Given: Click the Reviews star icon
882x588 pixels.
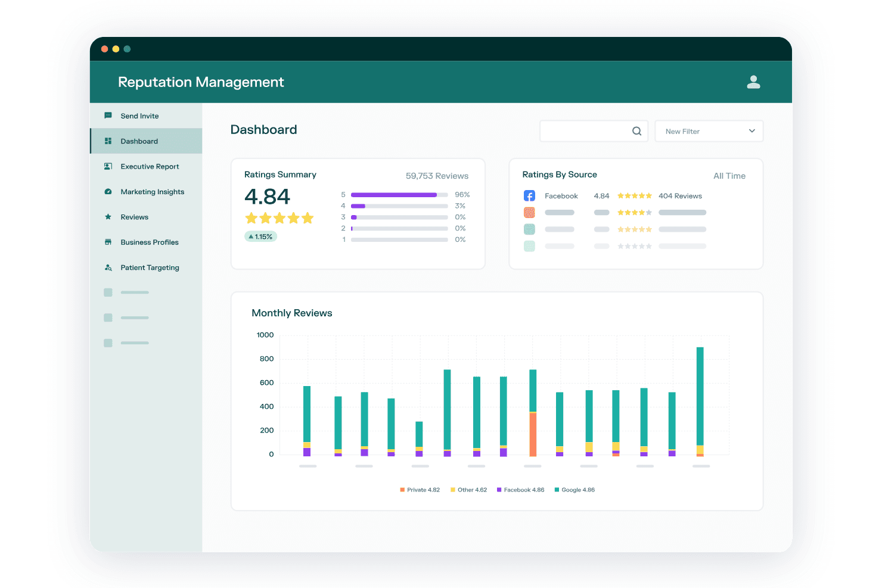Looking at the screenshot, I should tap(108, 217).
